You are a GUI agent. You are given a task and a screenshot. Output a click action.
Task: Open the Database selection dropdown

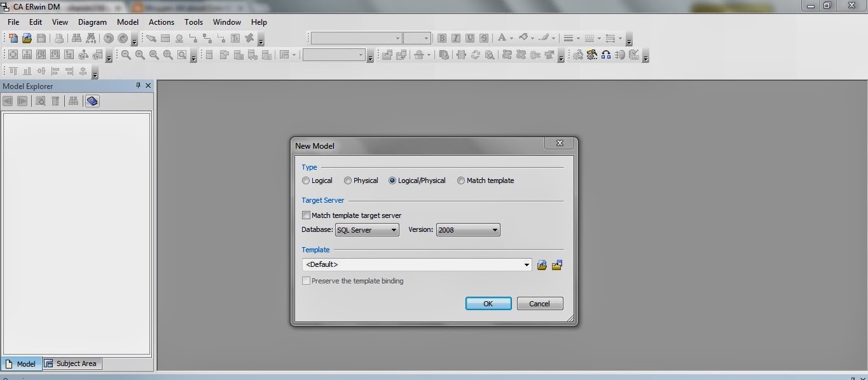(x=392, y=229)
